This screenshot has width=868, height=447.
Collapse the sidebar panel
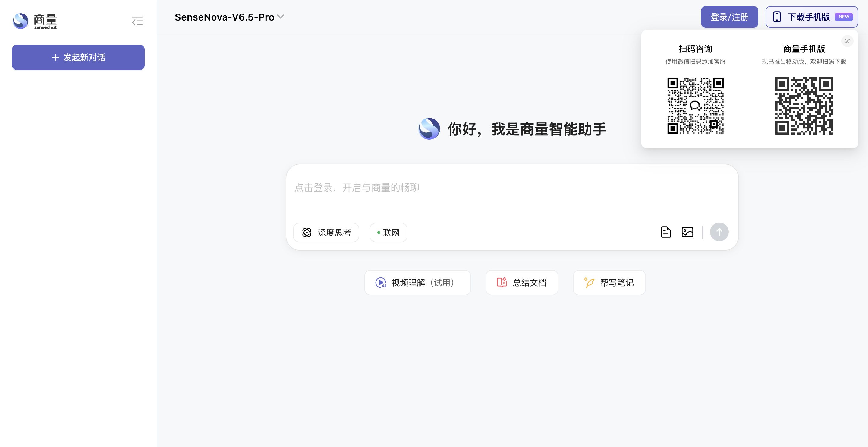137,21
